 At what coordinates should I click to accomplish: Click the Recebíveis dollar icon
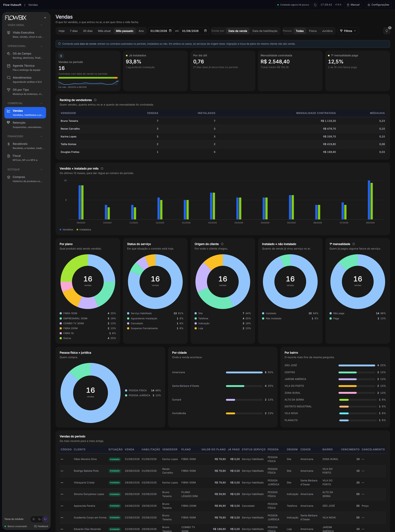click(9, 144)
